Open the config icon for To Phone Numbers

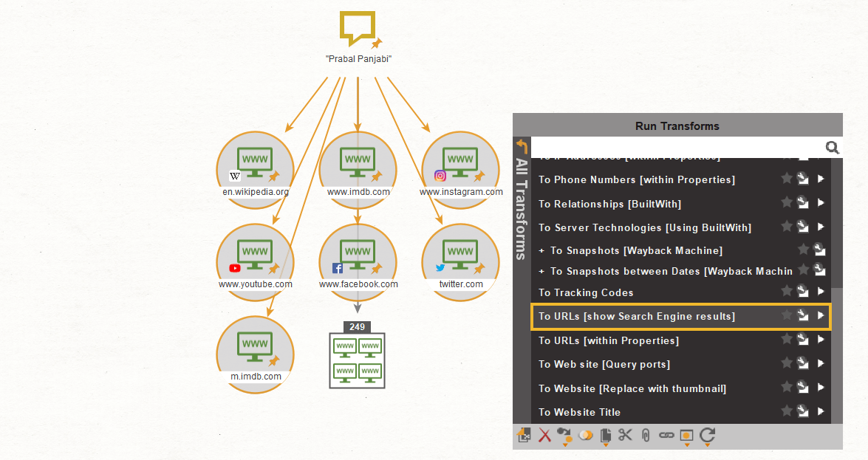pos(803,179)
